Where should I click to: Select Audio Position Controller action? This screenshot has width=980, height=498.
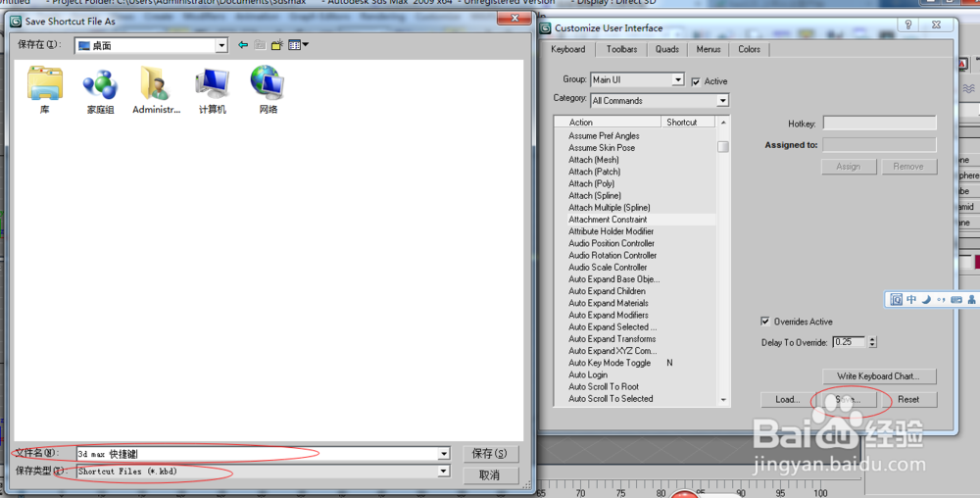point(612,243)
